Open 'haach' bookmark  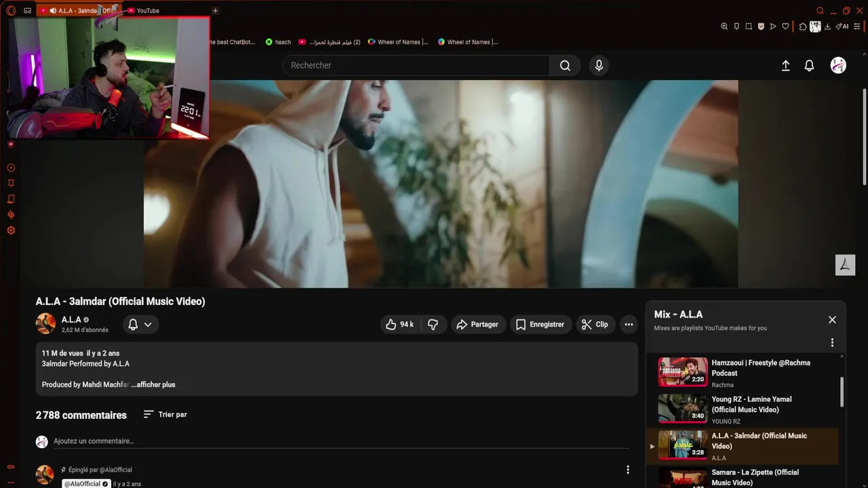coord(278,42)
